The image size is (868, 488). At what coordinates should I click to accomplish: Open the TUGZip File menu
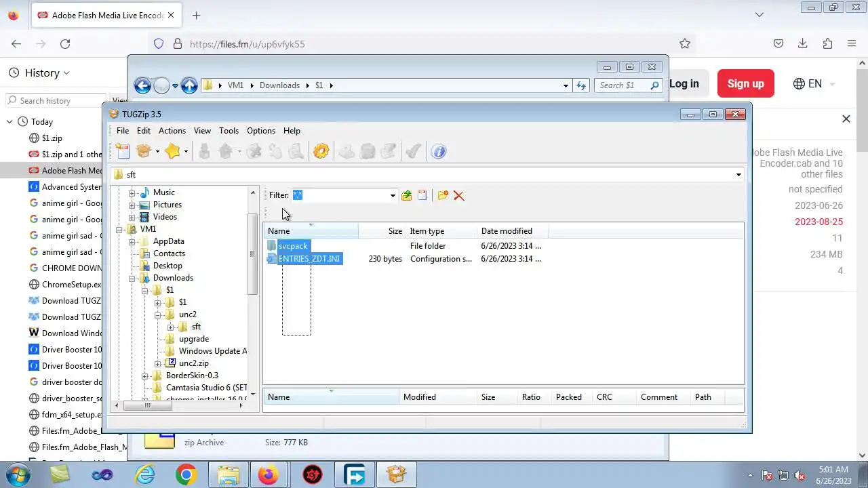click(123, 131)
